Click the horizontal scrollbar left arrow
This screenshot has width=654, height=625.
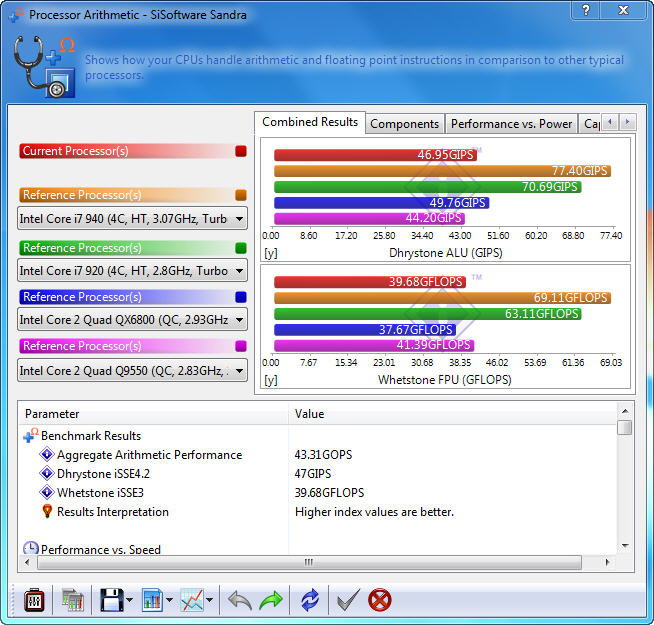28,562
